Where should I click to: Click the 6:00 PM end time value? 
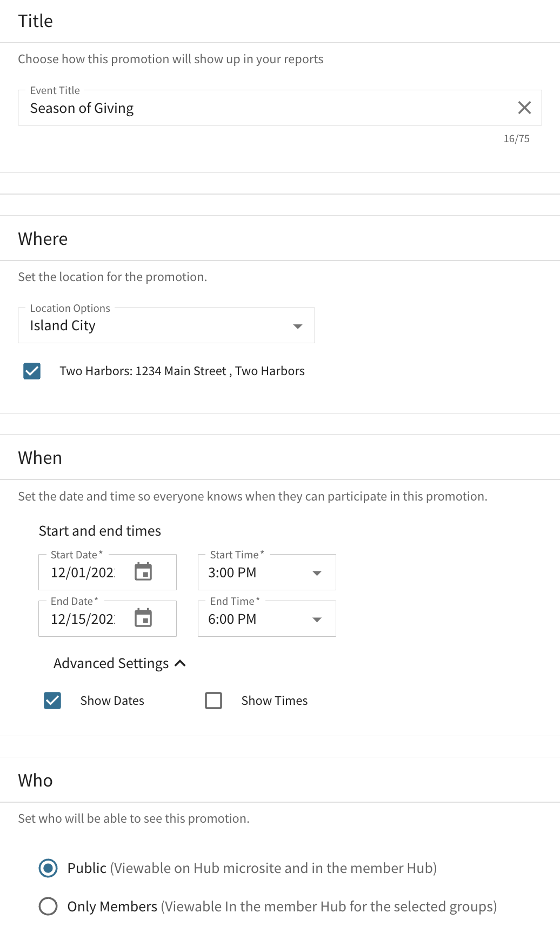pyautogui.click(x=232, y=619)
